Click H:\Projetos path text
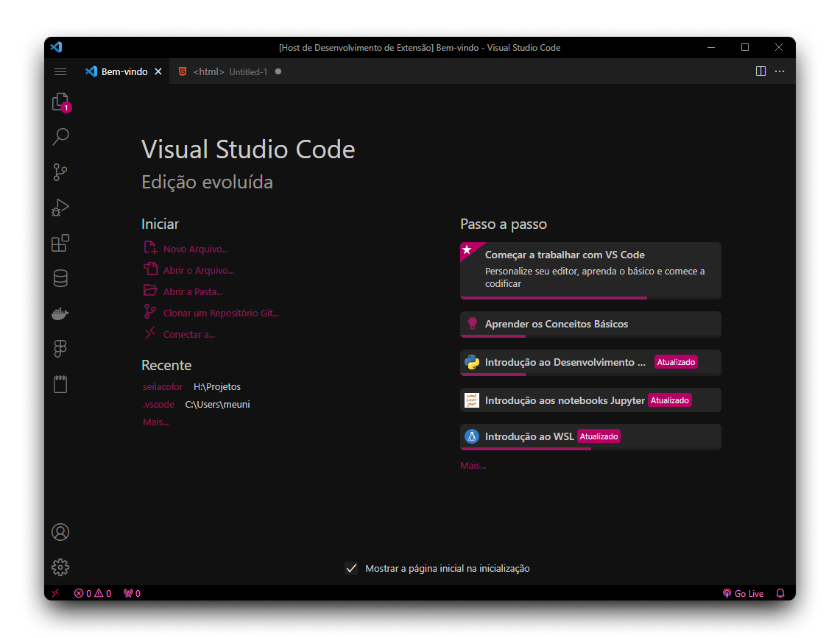Screen dimensions: 840x638 [x=217, y=387]
